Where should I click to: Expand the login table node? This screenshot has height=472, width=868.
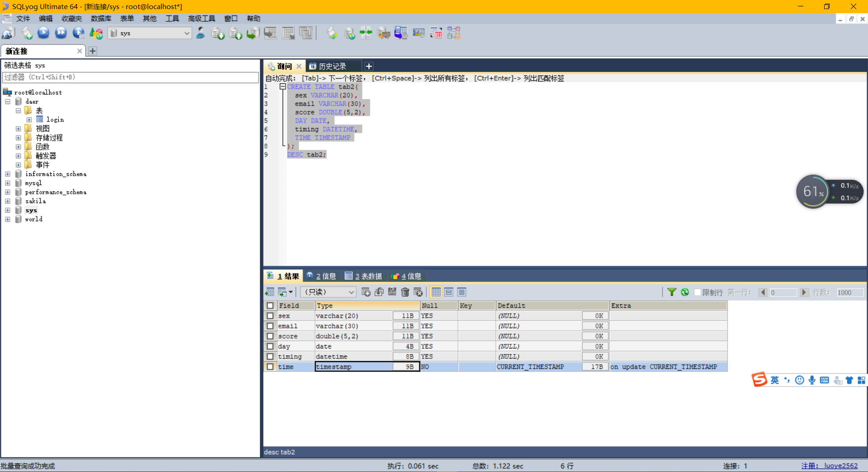click(29, 119)
